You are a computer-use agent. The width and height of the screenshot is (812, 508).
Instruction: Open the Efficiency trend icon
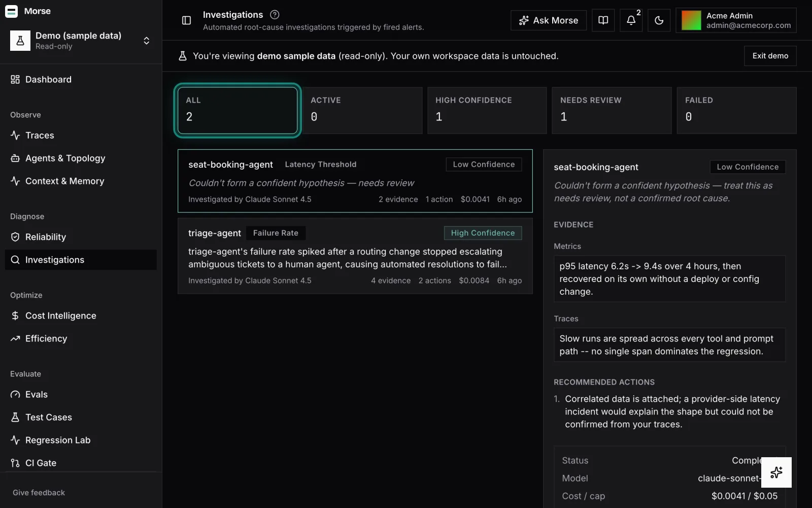click(15, 338)
